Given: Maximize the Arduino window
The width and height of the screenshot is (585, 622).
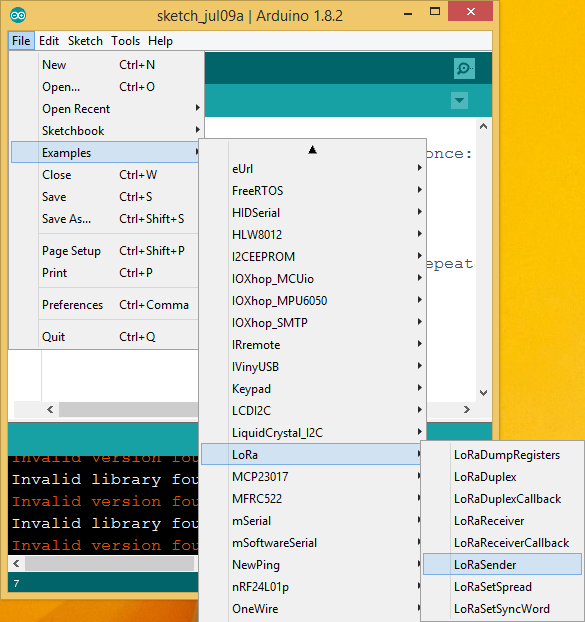Looking at the screenshot, I should [435, 12].
